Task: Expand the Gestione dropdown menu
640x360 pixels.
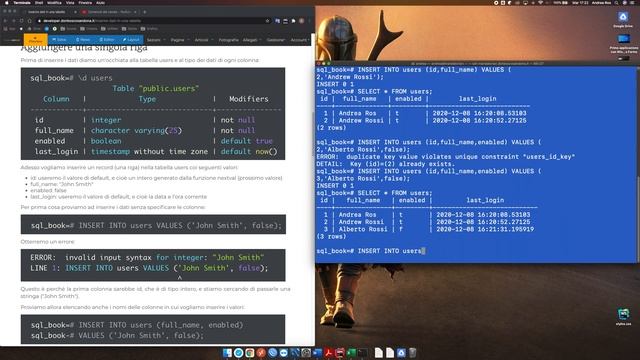Action: 276,40
